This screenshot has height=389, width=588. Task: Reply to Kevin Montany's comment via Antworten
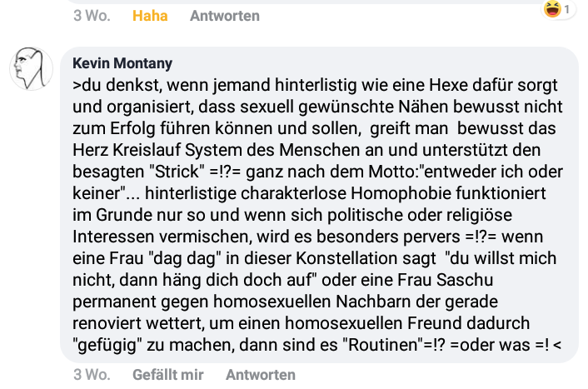[x=261, y=374]
